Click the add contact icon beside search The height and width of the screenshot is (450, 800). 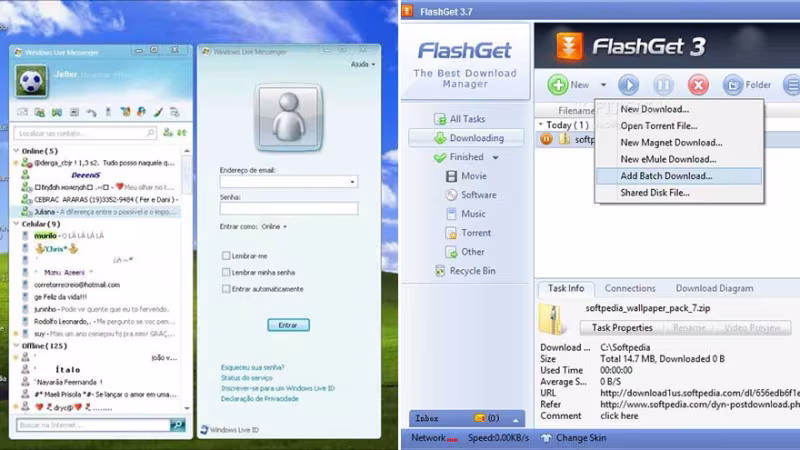click(167, 133)
